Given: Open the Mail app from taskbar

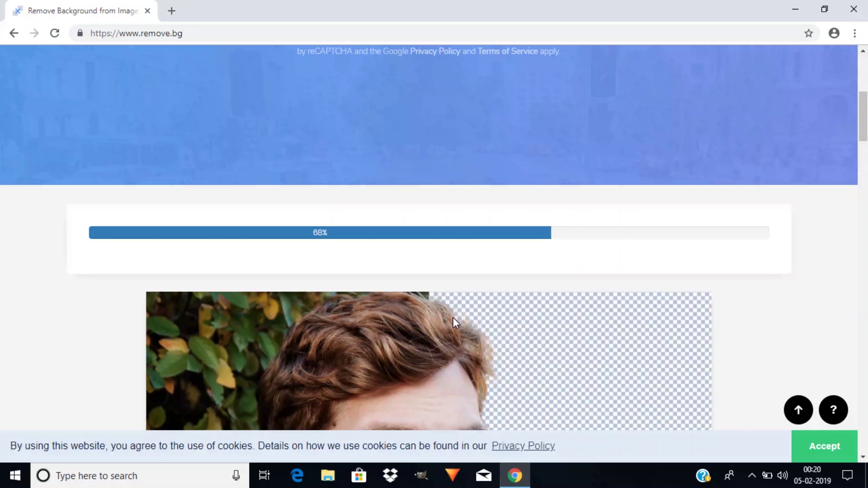Looking at the screenshot, I should pos(483,475).
